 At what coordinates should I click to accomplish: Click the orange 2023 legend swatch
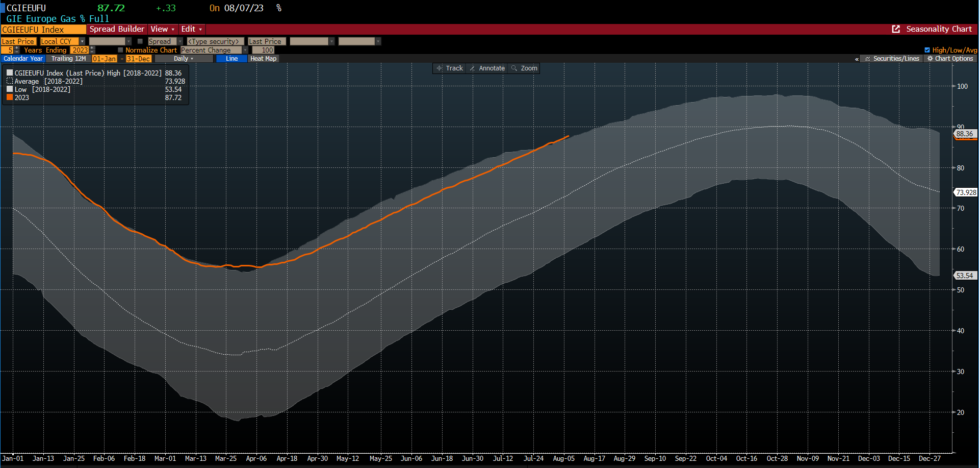[x=10, y=97]
